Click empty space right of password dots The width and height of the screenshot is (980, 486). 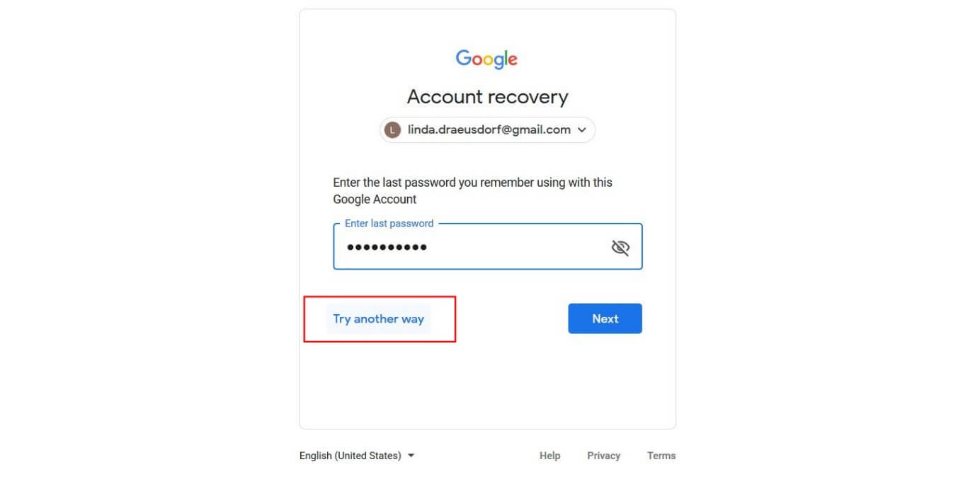coord(517,247)
